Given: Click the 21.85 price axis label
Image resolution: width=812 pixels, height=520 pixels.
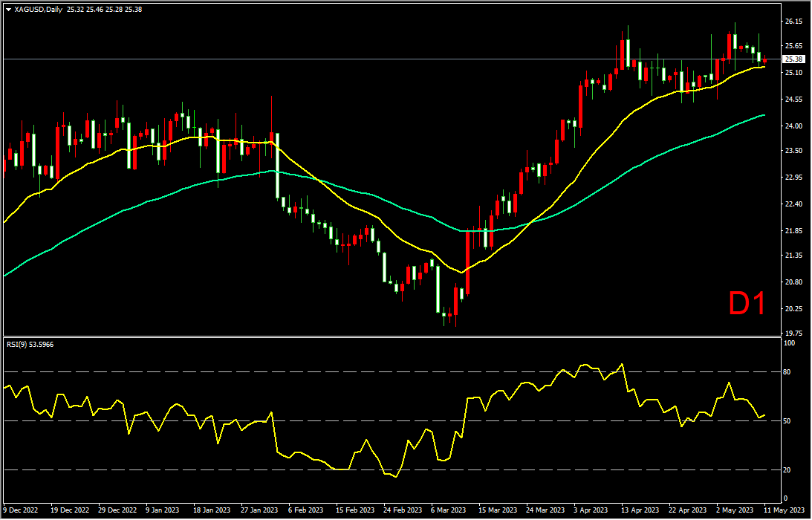Looking at the screenshot, I should coord(794,231).
